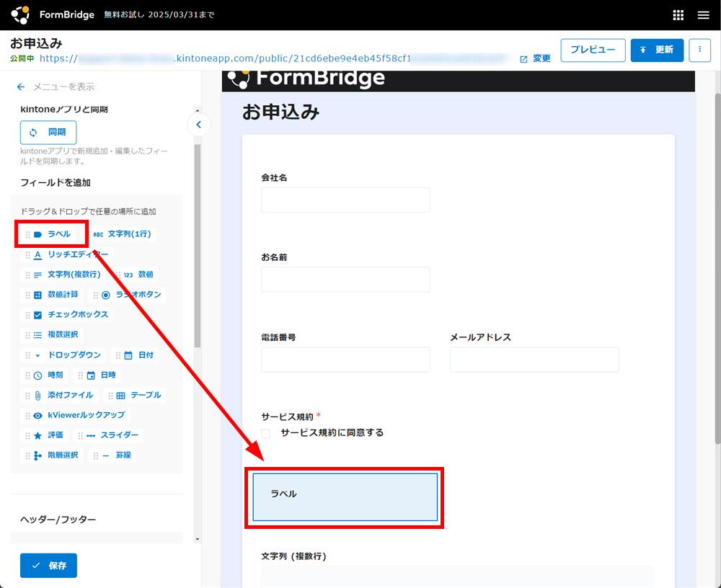Open the hamburger menu in header
This screenshot has width=721, height=588.
(x=703, y=15)
